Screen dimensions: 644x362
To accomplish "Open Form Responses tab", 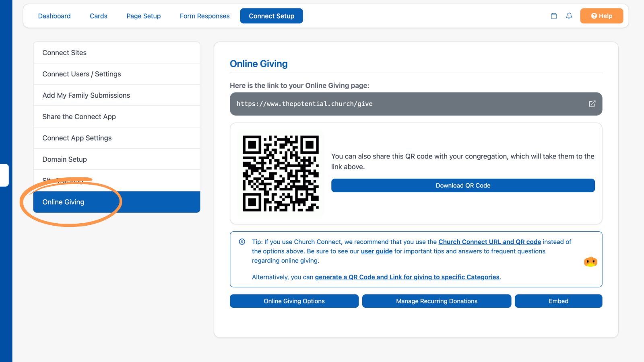I will click(205, 16).
